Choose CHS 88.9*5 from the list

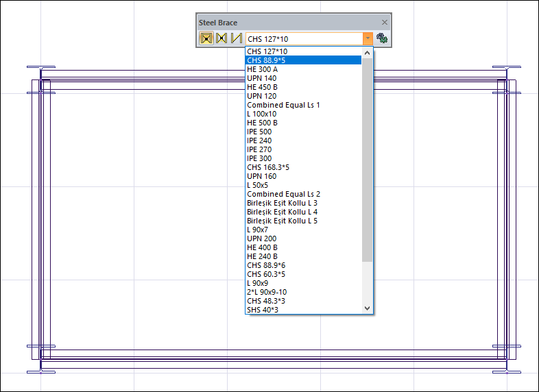click(x=303, y=60)
